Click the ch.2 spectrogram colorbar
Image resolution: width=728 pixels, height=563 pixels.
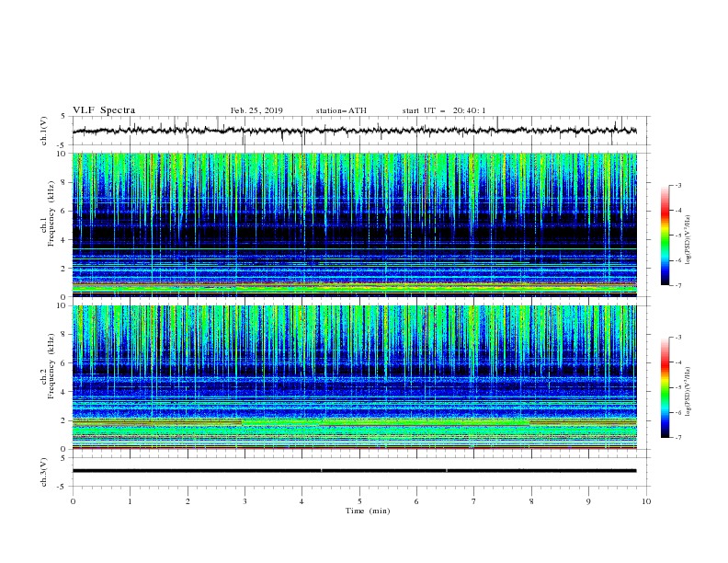point(665,387)
